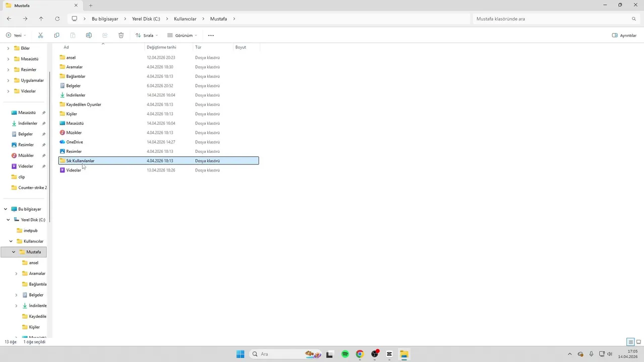Open pinned Masaüstü in quick access
This screenshot has height=362, width=644.
26,113
